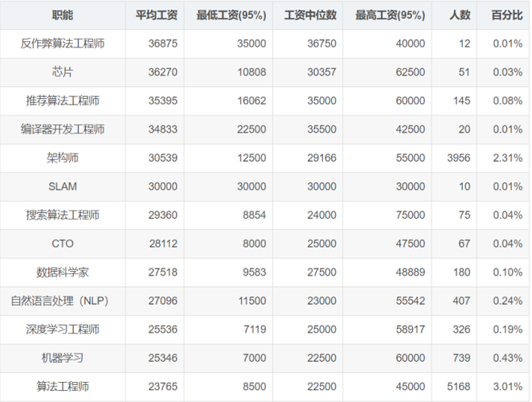
Task: Select the 自然语言处理 (NLP) row label
Action: (59, 301)
